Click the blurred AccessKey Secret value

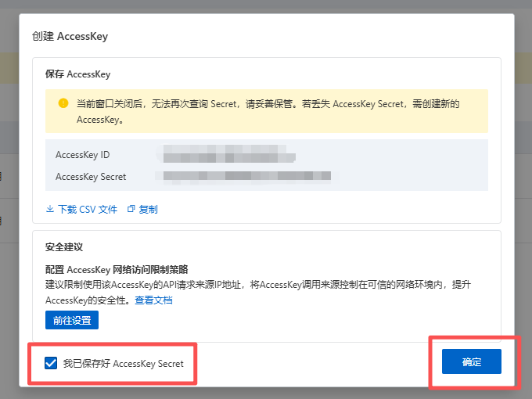click(243, 177)
